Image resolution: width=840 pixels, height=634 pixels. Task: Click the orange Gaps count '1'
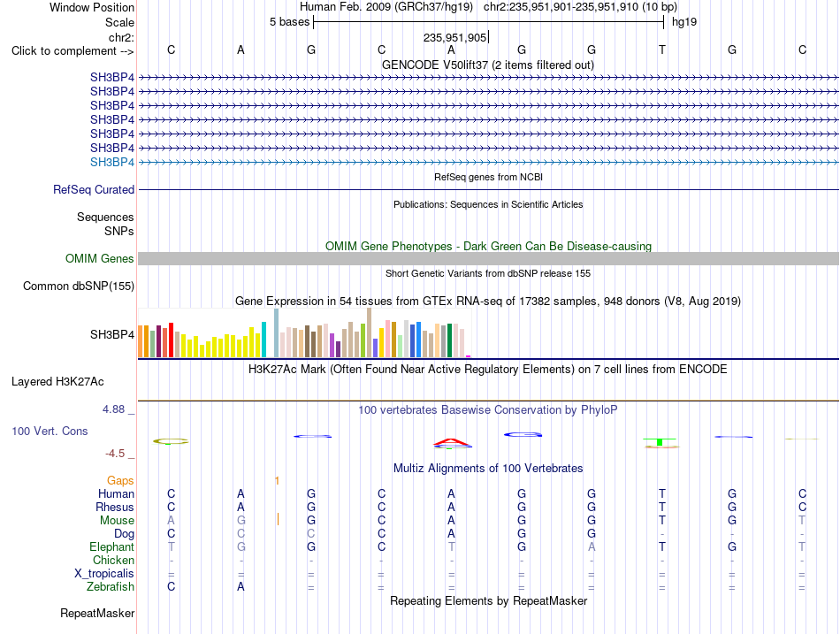click(277, 481)
